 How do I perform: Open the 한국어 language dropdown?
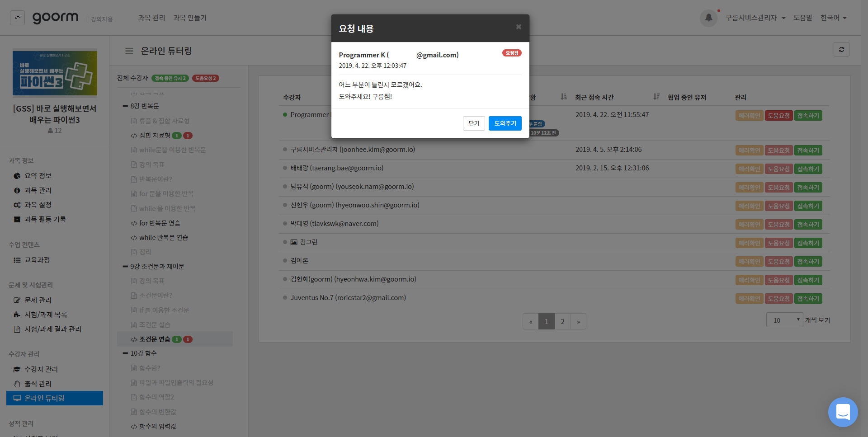[x=833, y=18]
